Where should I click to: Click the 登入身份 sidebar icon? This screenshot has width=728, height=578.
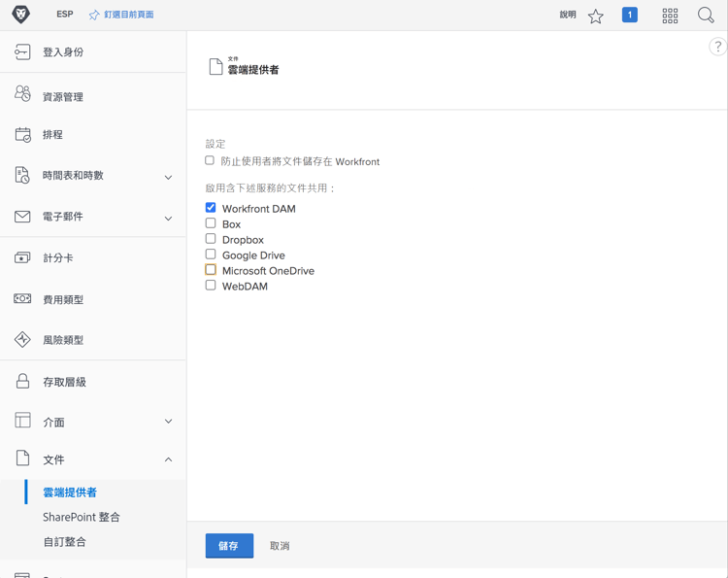[22, 51]
